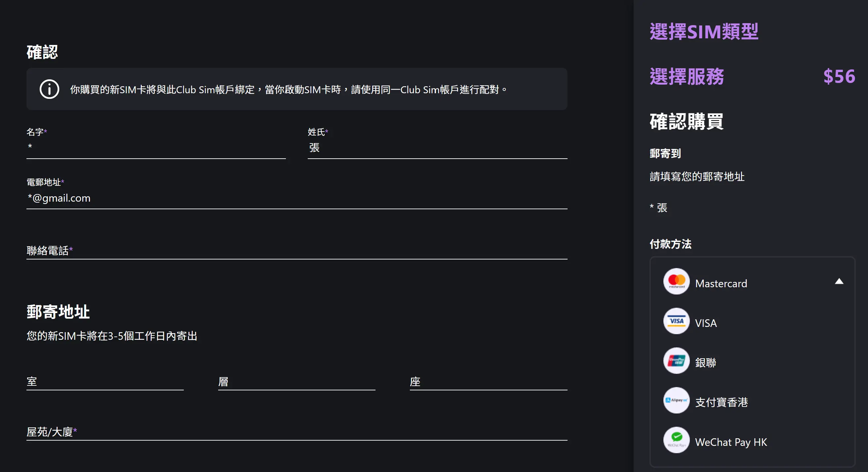Click the AlipayHK logo icon

(676, 401)
